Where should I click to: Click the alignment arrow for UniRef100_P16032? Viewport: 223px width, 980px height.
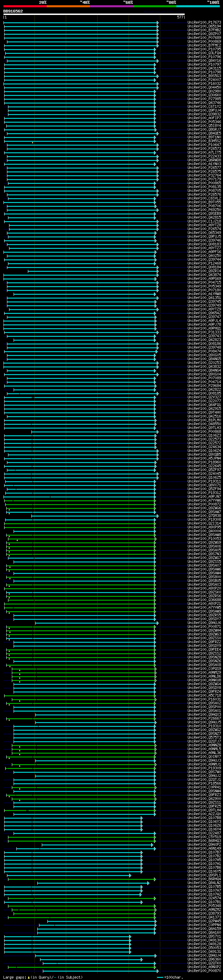[x=81, y=83]
